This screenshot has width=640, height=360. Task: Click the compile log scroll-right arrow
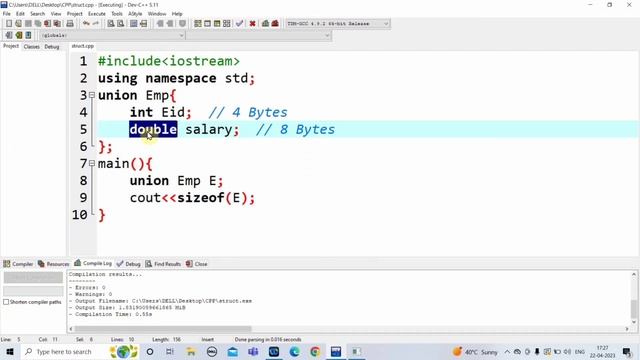click(x=627, y=329)
